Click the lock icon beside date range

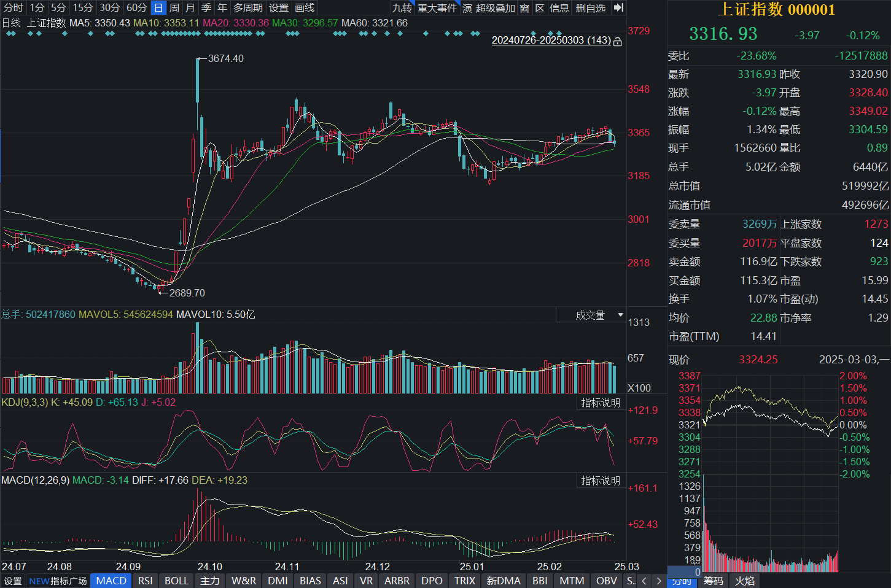tap(618, 41)
